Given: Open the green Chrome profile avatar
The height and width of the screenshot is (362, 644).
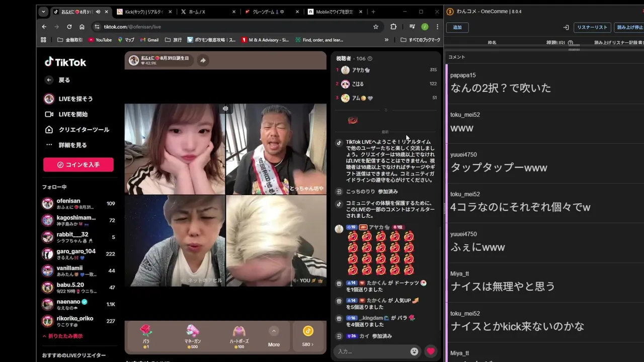Looking at the screenshot, I should coord(425,27).
